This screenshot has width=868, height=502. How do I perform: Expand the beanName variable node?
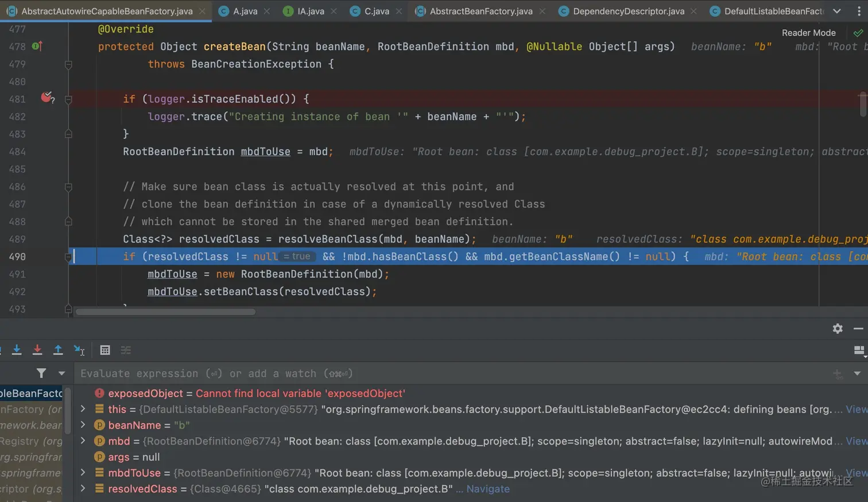83,425
